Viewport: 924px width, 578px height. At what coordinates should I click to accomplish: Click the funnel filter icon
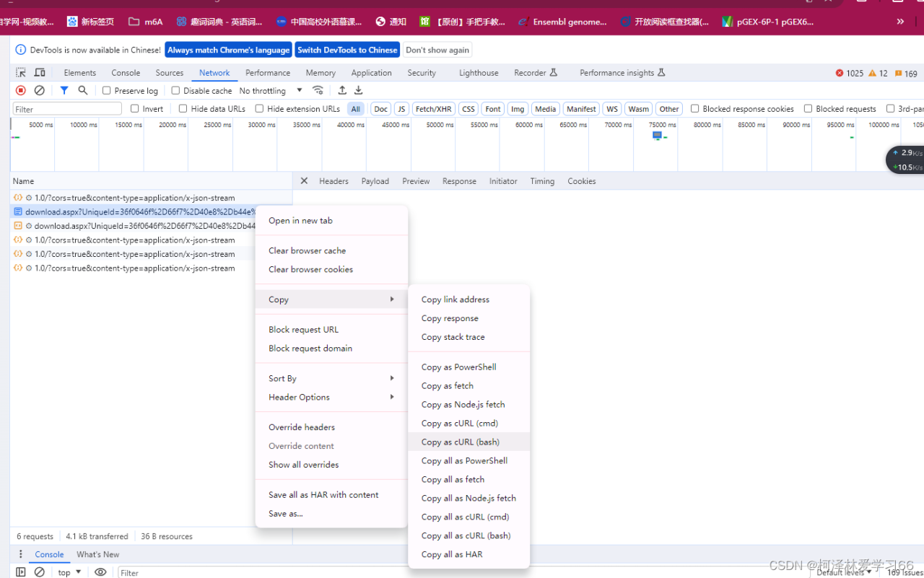tap(64, 90)
